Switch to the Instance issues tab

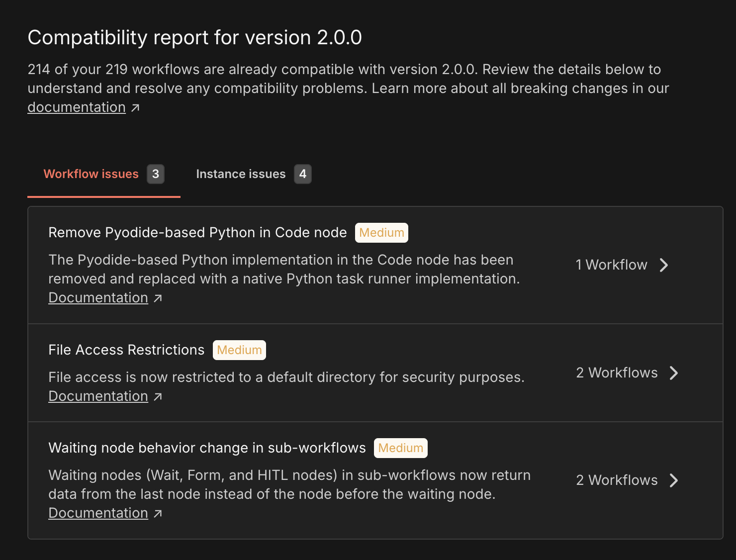click(241, 174)
